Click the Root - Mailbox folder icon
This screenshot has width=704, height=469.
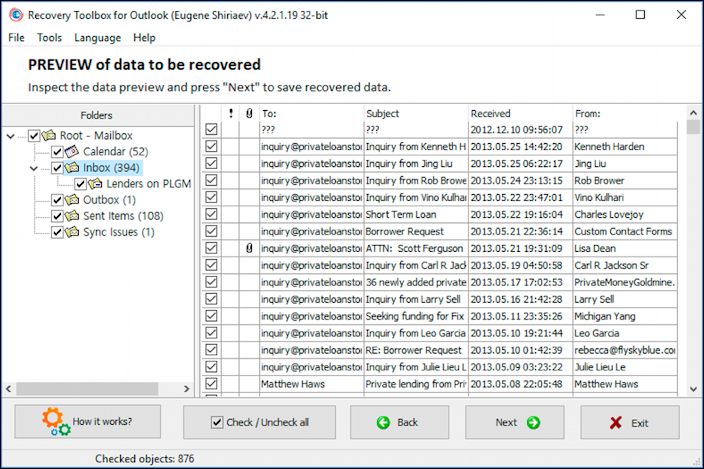(49, 136)
